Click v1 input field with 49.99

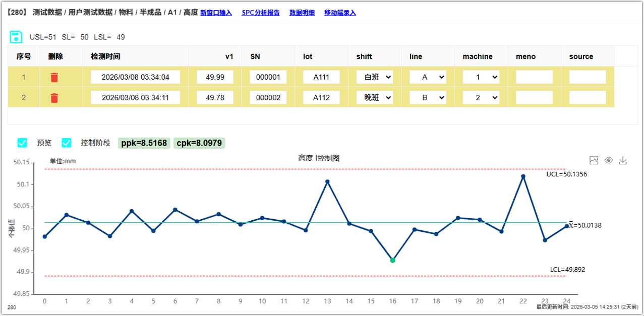(215, 77)
